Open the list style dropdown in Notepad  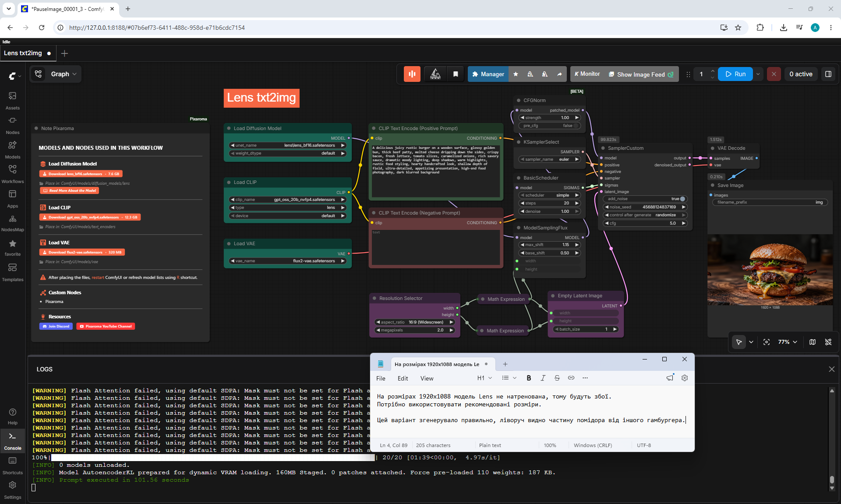coord(509,378)
